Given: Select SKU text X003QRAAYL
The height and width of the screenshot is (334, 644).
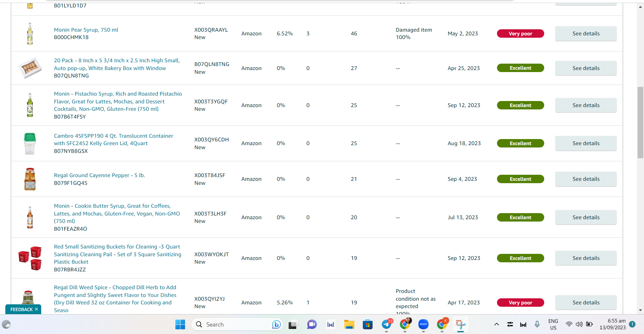Looking at the screenshot, I should tap(211, 30).
